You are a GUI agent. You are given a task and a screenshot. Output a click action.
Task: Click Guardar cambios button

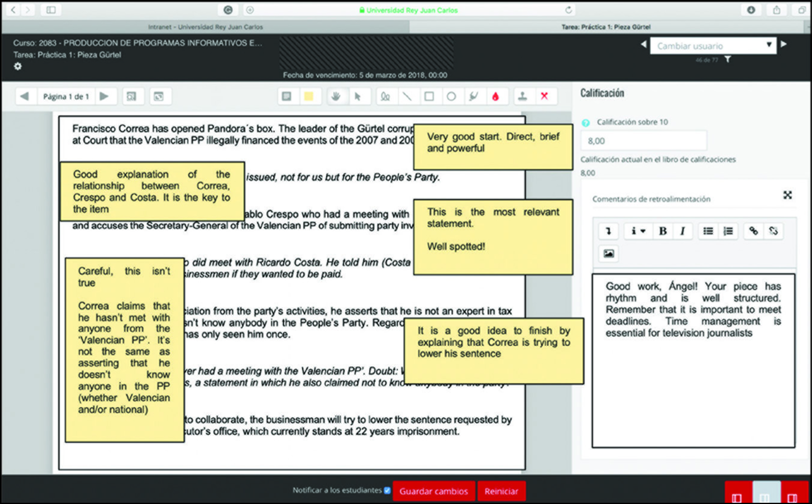click(434, 491)
